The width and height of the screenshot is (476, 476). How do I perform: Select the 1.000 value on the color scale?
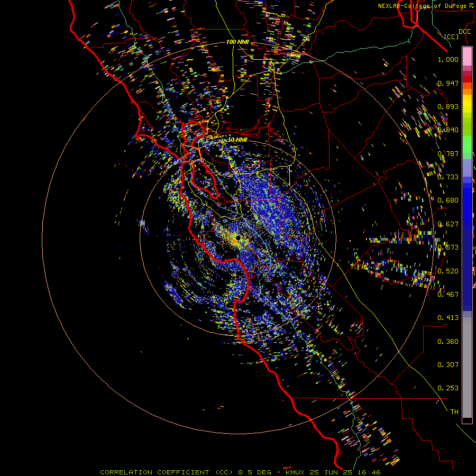click(448, 59)
